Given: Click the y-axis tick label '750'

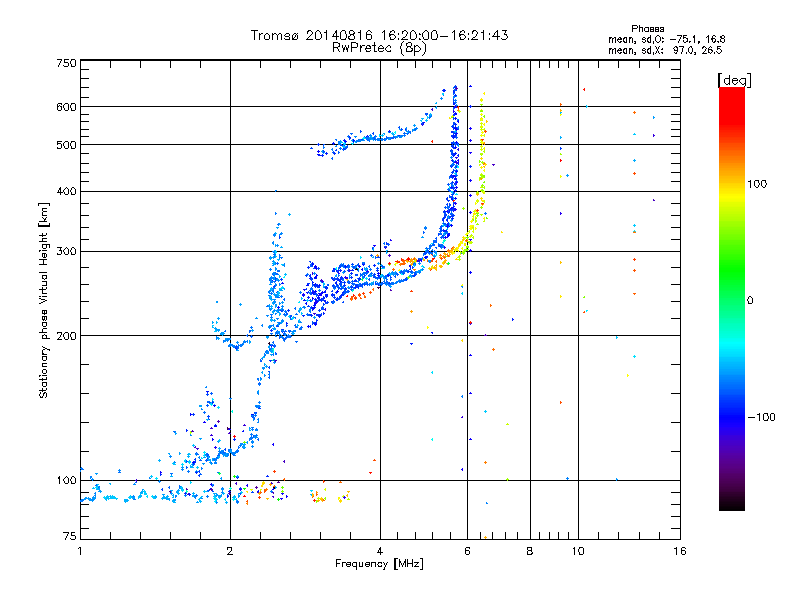Looking at the screenshot, I should (x=66, y=63).
